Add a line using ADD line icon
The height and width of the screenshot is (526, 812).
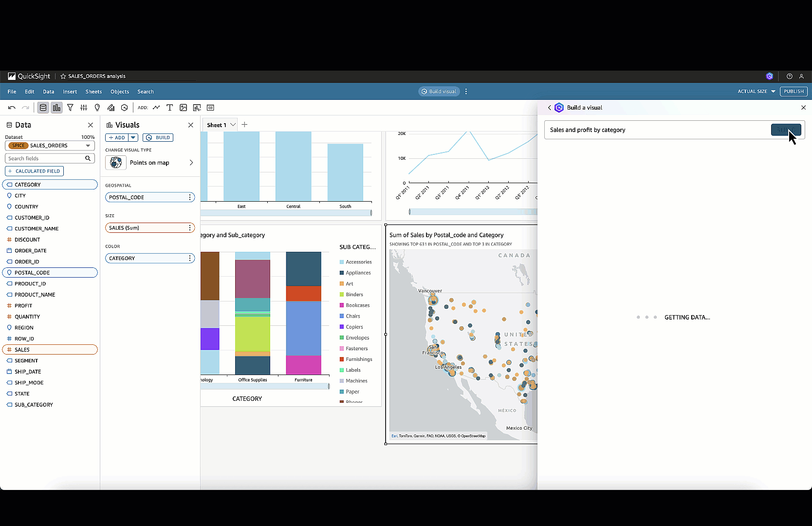[156, 108]
